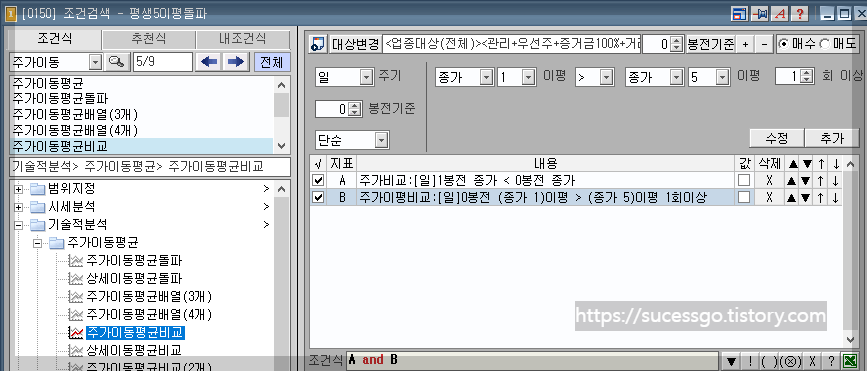Viewport: 867px width, 371px height.
Task: Click the magnifier search icon beside 주가이동
Action: click(x=116, y=62)
